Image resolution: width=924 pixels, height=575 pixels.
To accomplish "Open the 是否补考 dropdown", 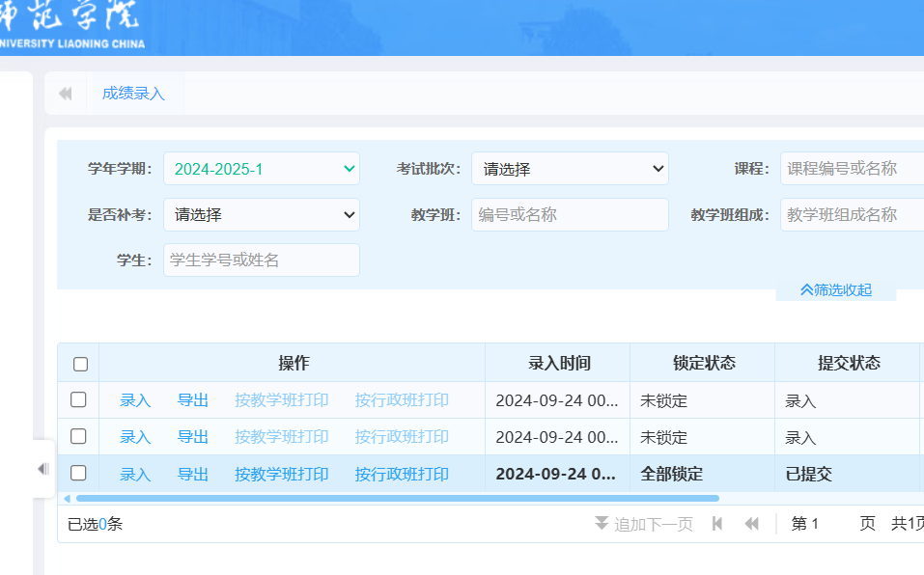I will click(x=262, y=215).
